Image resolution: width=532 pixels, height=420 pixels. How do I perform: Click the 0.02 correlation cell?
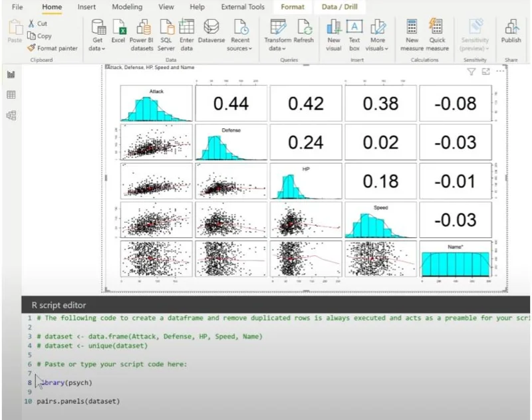point(380,142)
